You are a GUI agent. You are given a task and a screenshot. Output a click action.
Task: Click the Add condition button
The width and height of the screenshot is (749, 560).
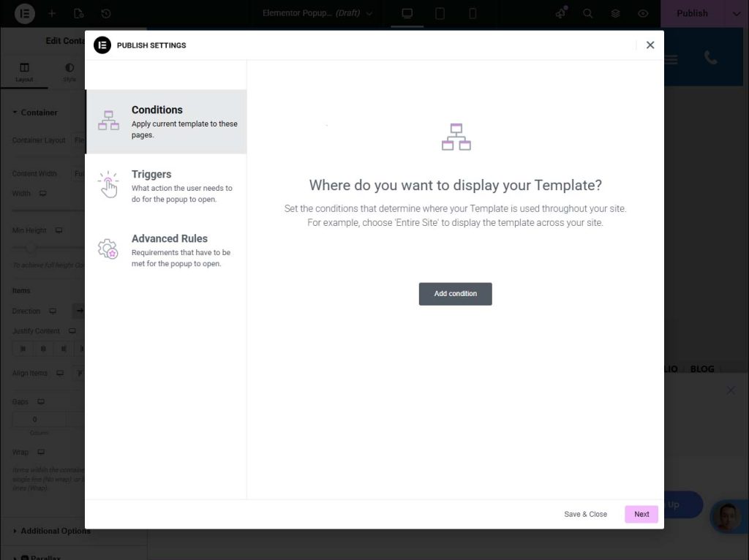pyautogui.click(x=455, y=293)
